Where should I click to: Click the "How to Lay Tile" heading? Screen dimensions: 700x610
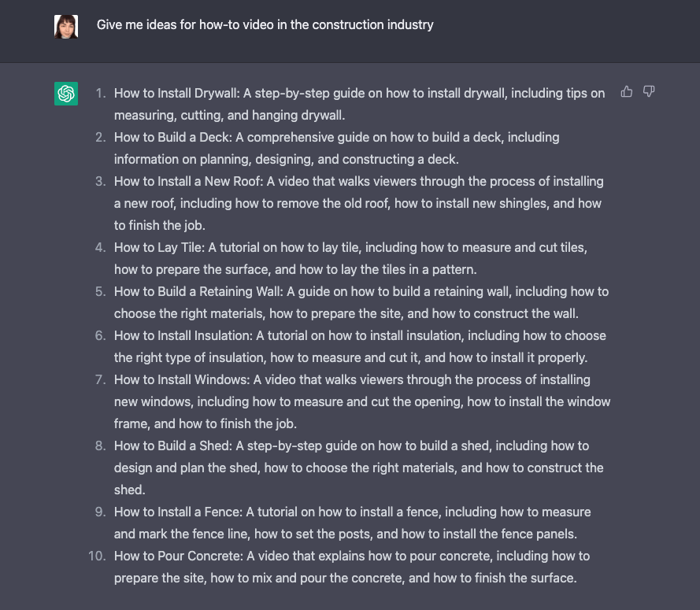pyautogui.click(x=158, y=247)
